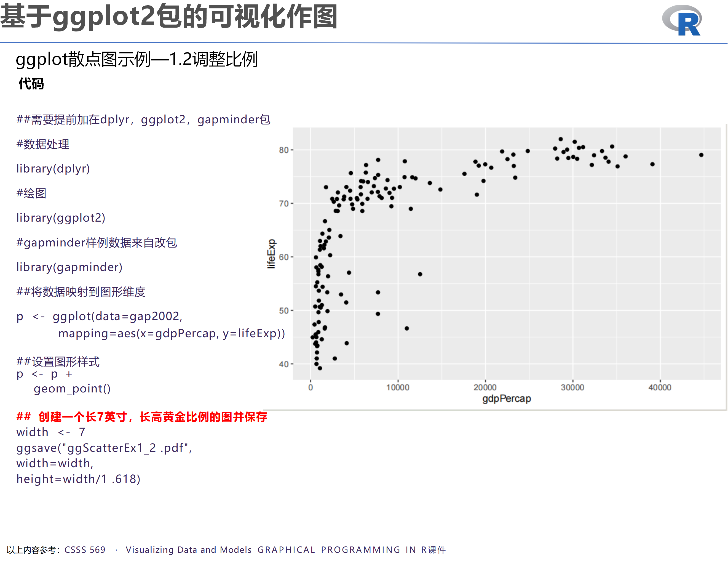The height and width of the screenshot is (563, 728).
Task: Click the comment '##将数据映射到图形维度'
Action: [x=81, y=292]
